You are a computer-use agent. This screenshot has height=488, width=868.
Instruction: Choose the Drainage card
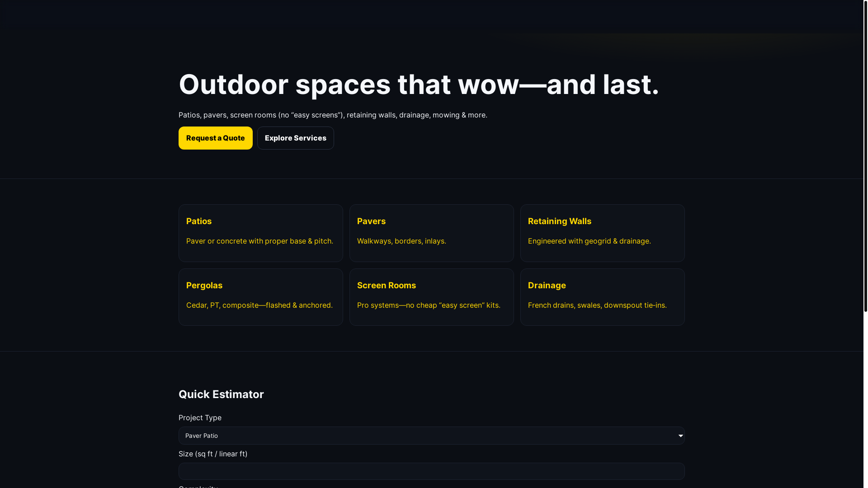click(x=602, y=297)
